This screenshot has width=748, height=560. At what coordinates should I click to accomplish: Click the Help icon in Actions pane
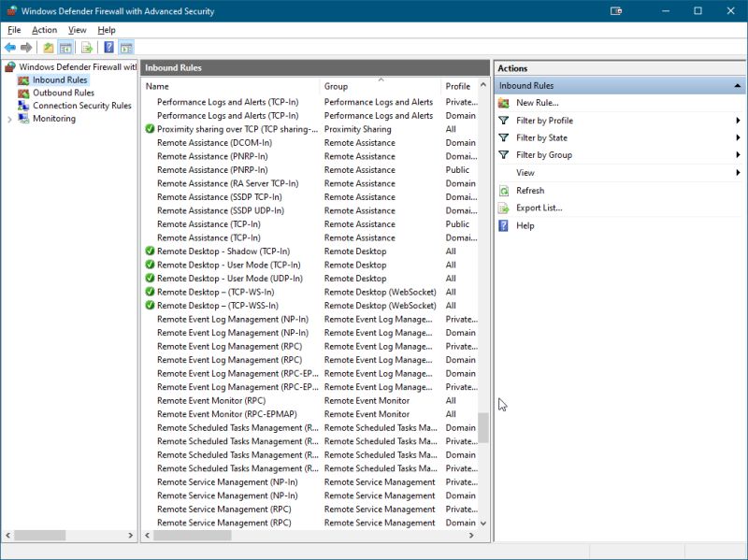point(503,225)
